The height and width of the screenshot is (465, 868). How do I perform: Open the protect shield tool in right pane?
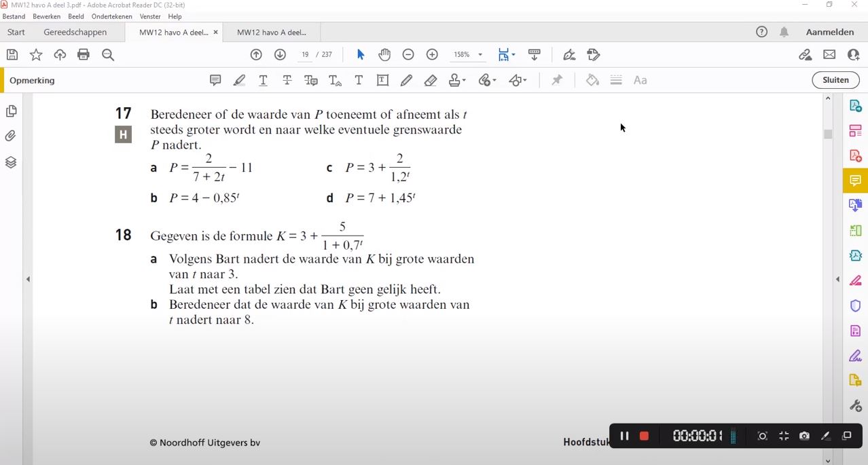click(x=856, y=305)
